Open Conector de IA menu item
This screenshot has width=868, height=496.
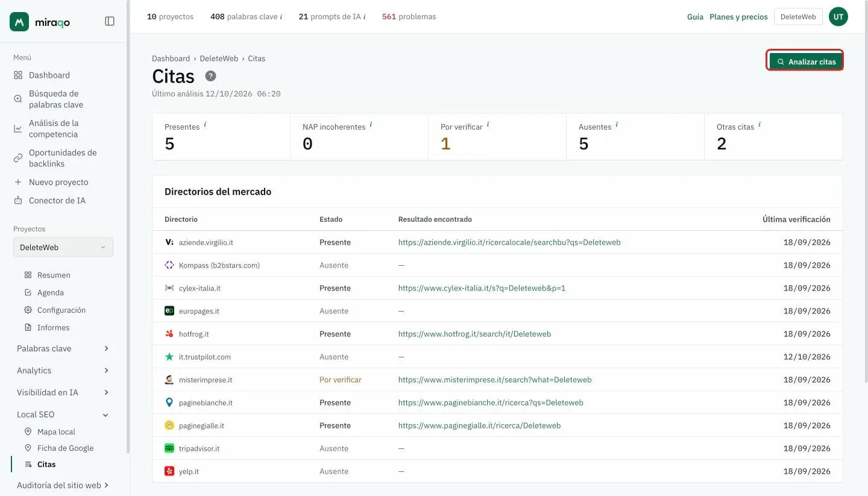(x=57, y=201)
